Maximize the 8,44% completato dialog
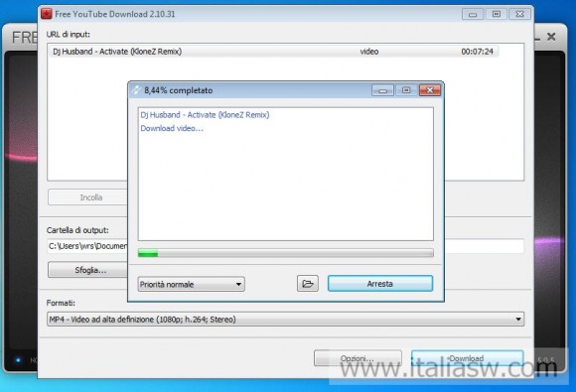 [x=406, y=90]
